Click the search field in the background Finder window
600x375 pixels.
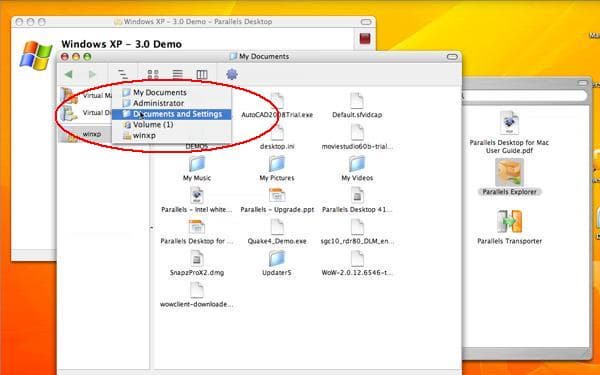[x=524, y=96]
